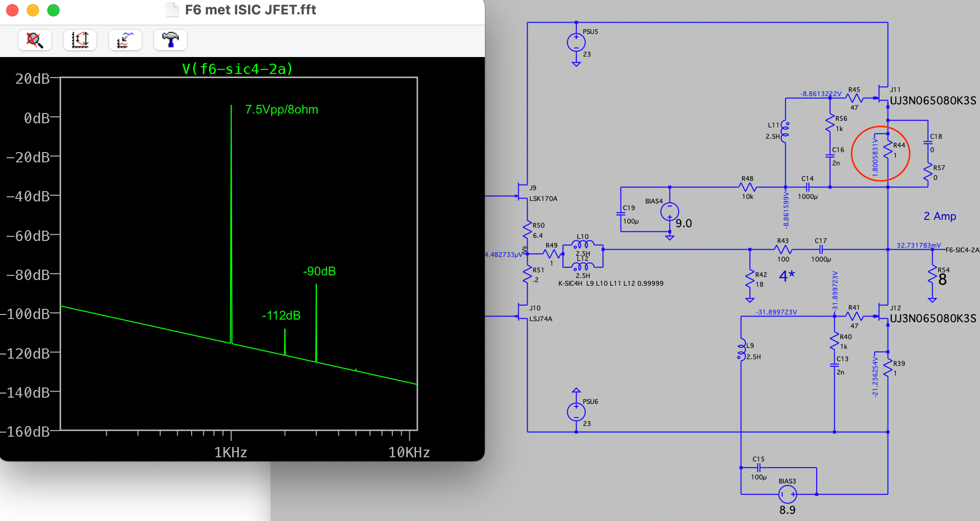Select inductor L10 in the schematic
Screen dimensions: 980x521
(582, 245)
